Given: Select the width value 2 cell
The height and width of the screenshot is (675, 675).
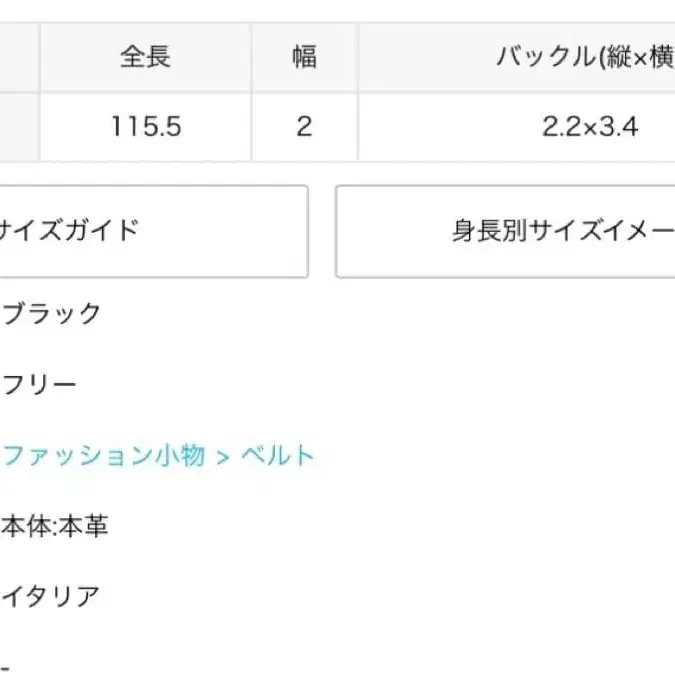Looking at the screenshot, I should coord(304,127).
